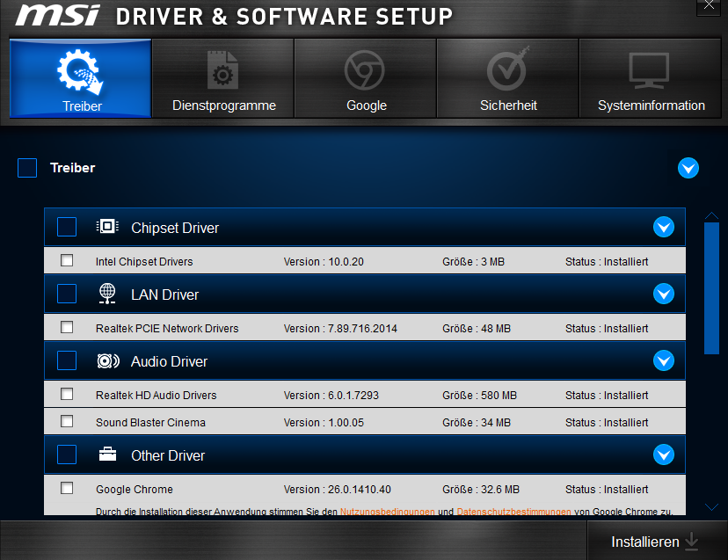The height and width of the screenshot is (560, 728).
Task: Check the Google Chrome checkbox
Action: (67, 488)
